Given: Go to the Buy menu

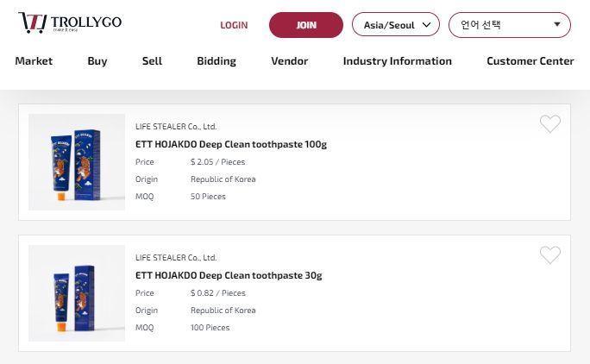Looking at the screenshot, I should [x=97, y=61].
